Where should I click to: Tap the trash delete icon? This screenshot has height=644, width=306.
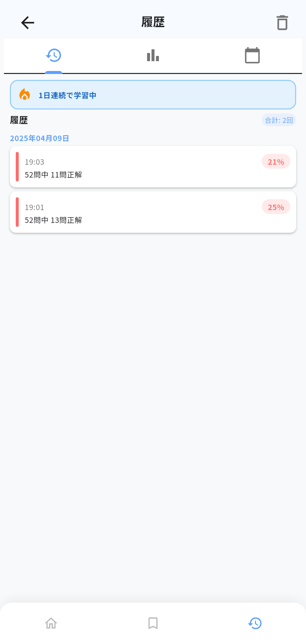click(282, 23)
